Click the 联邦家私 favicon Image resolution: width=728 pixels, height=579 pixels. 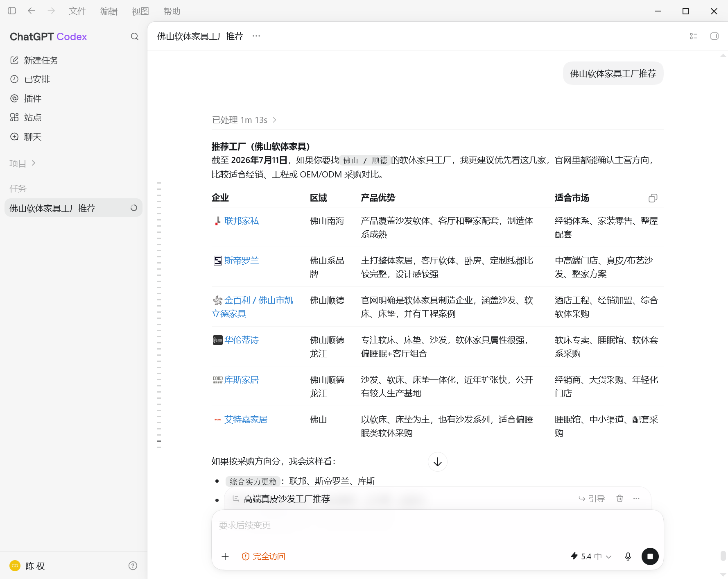click(217, 221)
